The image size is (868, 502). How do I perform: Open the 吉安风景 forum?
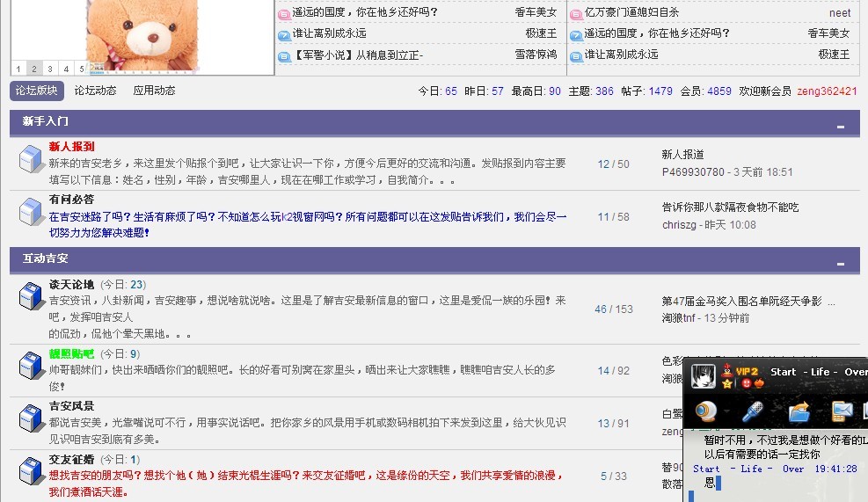point(72,406)
